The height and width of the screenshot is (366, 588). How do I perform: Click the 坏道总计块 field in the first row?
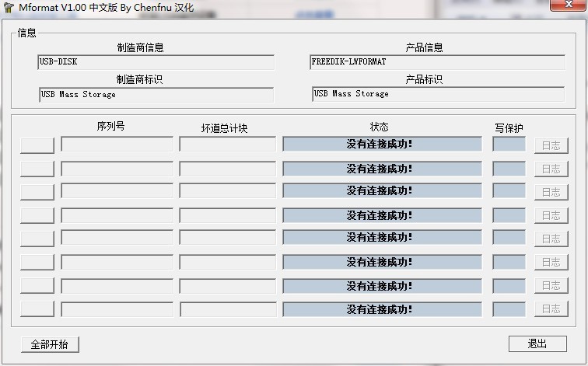(228, 145)
